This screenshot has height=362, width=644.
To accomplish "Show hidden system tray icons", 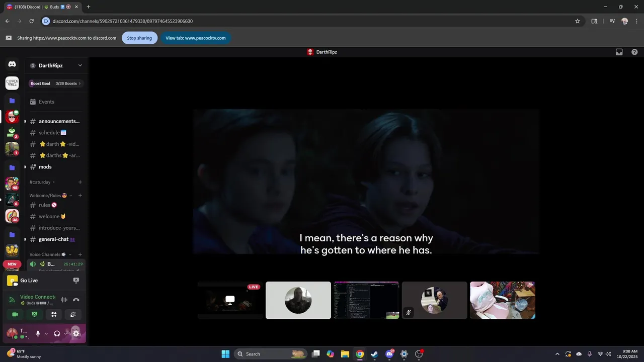I will [x=557, y=354].
